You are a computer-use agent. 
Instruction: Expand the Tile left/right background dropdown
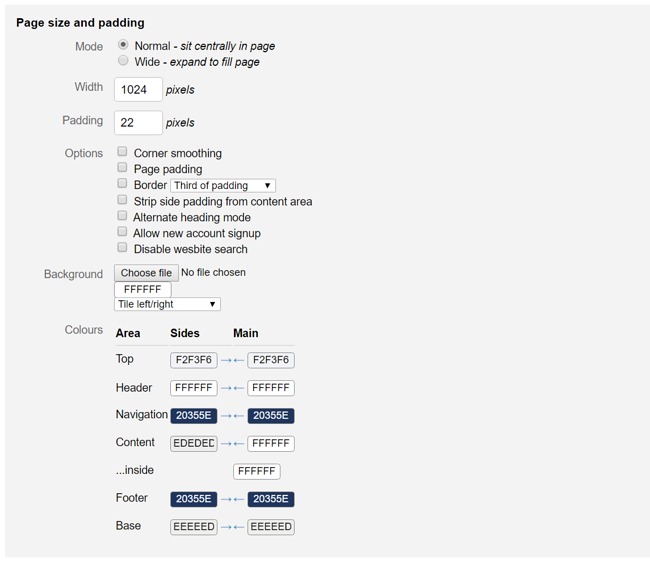click(x=167, y=304)
